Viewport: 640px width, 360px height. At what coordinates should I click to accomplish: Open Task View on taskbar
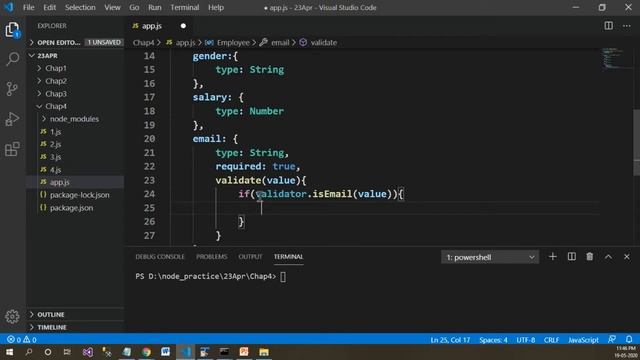point(67,352)
